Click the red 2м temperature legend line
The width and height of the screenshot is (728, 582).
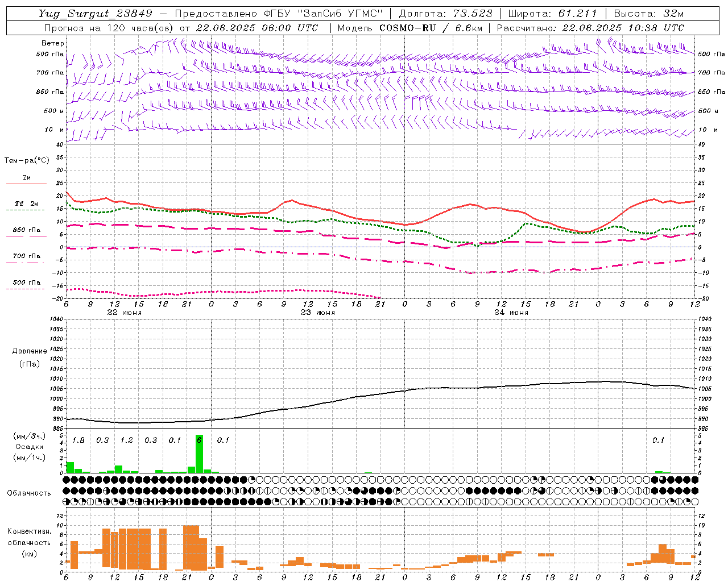point(26,184)
